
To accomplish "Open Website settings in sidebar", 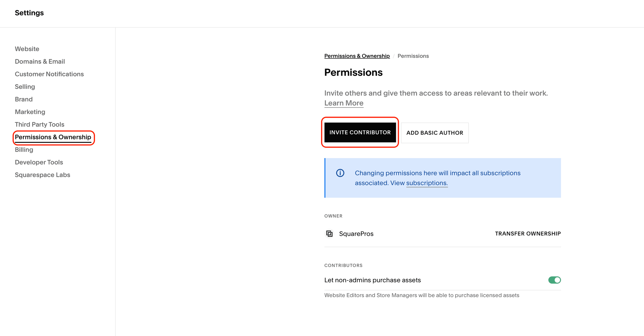I will click(27, 49).
